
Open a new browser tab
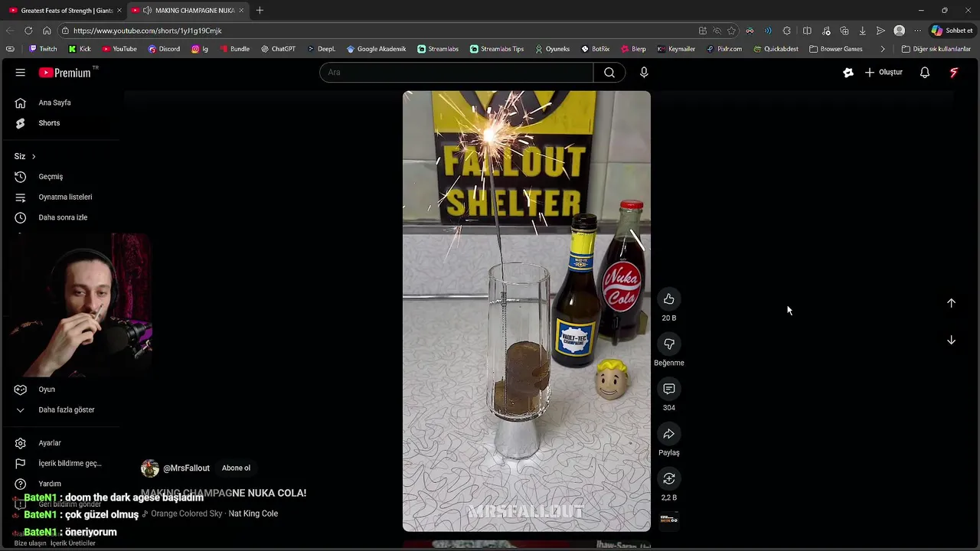[x=260, y=11]
